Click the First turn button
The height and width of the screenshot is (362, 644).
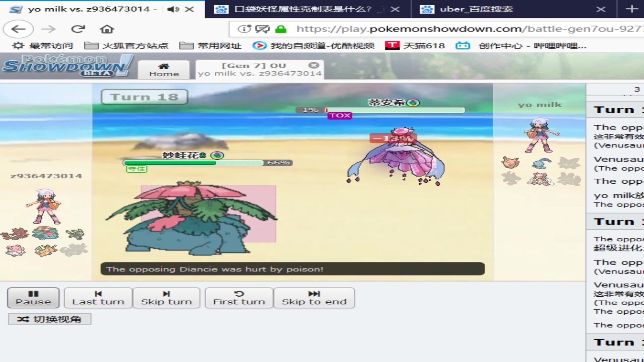tap(239, 298)
